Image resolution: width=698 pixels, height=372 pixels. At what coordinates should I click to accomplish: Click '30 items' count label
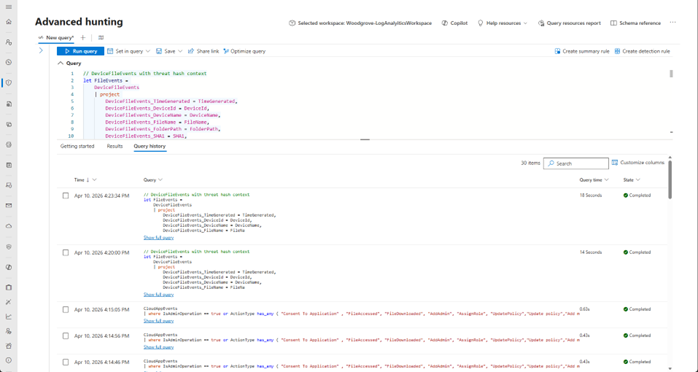(530, 163)
